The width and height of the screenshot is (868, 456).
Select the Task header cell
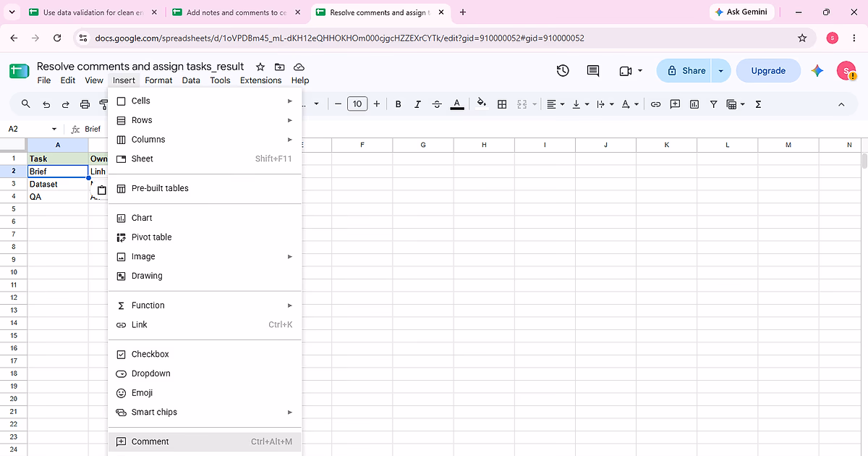pyautogui.click(x=58, y=159)
